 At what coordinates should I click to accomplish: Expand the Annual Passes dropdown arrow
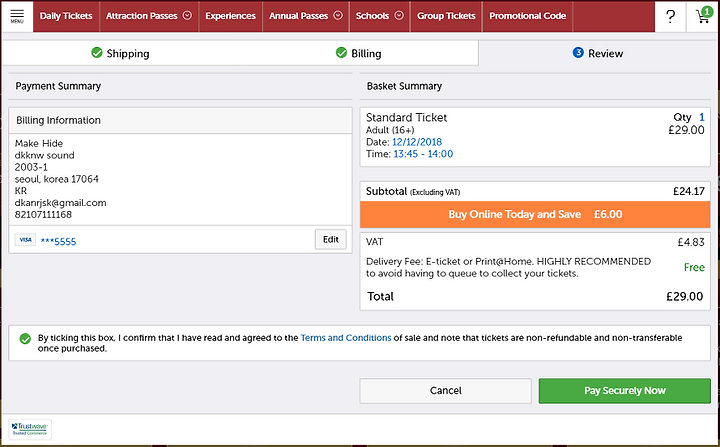(338, 16)
